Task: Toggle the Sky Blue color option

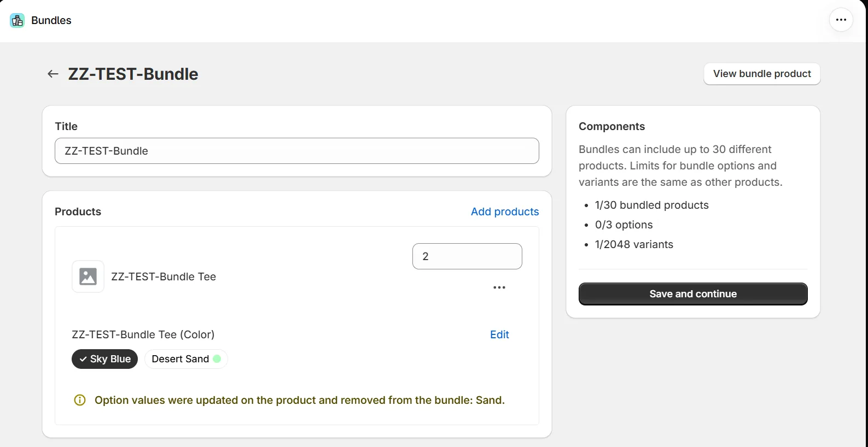Action: coord(105,359)
